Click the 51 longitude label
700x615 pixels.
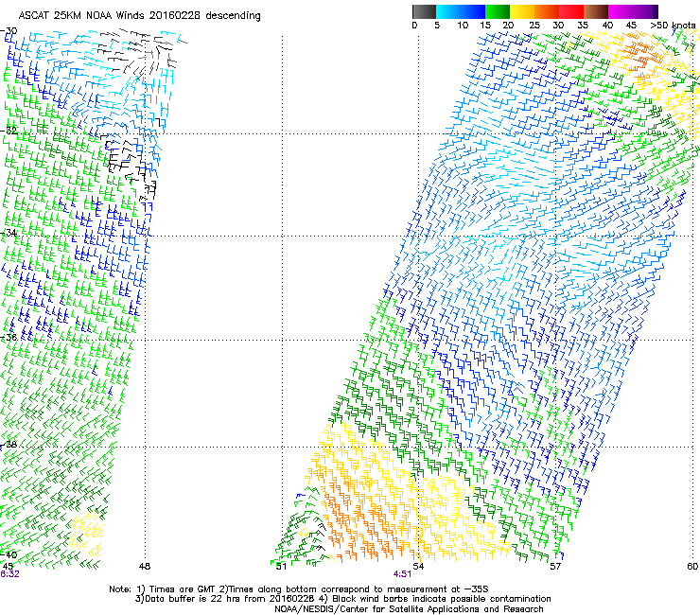coord(281,567)
